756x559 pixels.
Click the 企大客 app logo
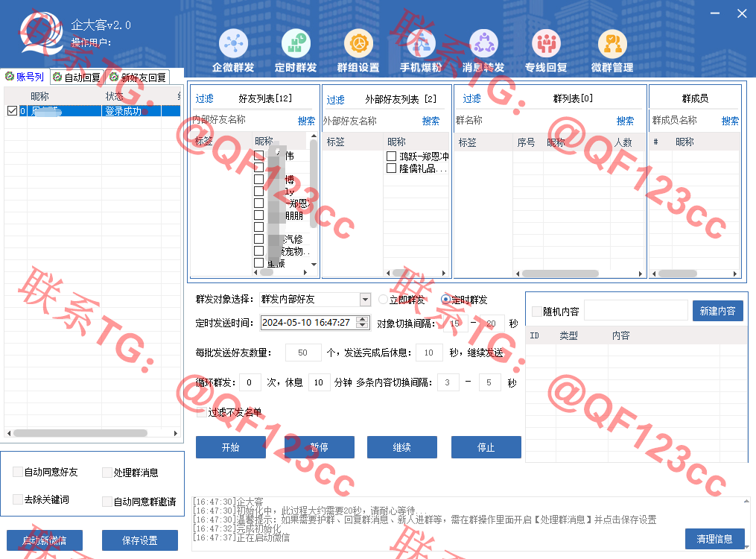(x=42, y=33)
